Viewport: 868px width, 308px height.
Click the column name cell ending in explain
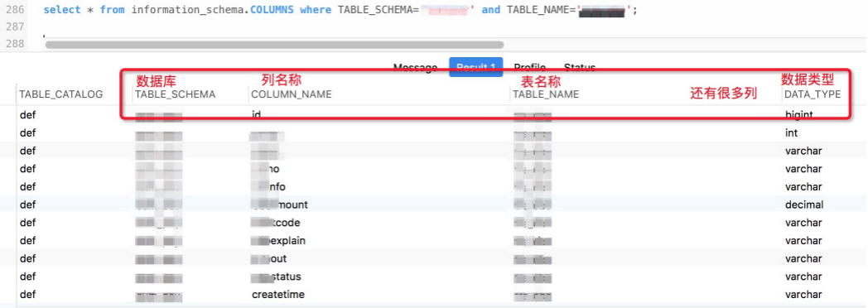(278, 241)
